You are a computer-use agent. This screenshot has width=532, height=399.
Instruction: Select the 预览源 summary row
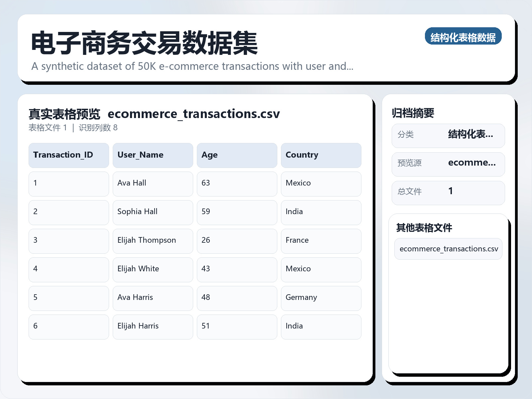tap(448, 164)
